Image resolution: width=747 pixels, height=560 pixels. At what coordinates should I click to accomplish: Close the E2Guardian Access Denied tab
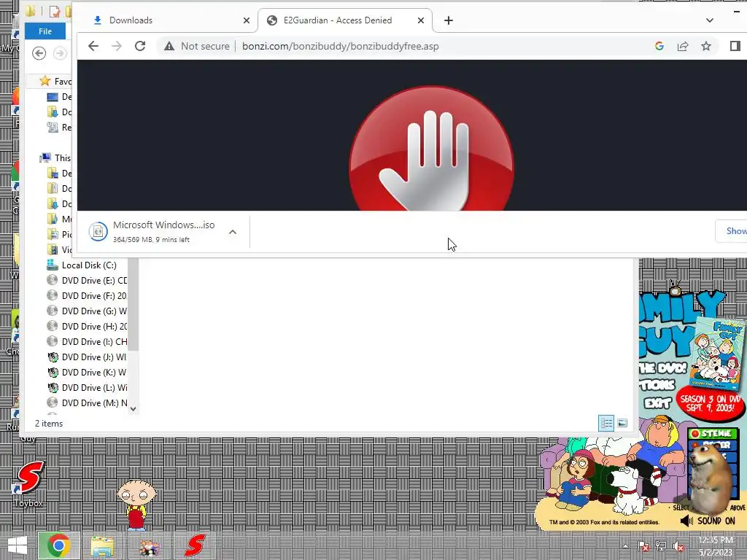[x=421, y=20]
